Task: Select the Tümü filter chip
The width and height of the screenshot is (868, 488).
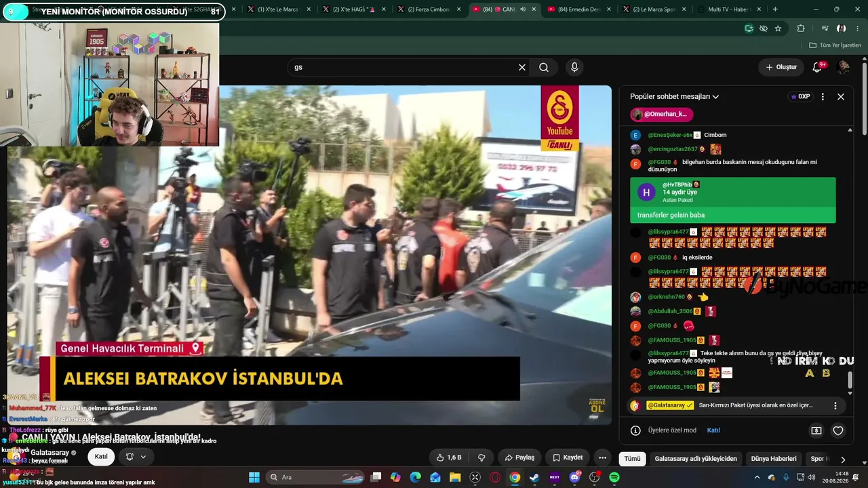Action: (x=632, y=459)
